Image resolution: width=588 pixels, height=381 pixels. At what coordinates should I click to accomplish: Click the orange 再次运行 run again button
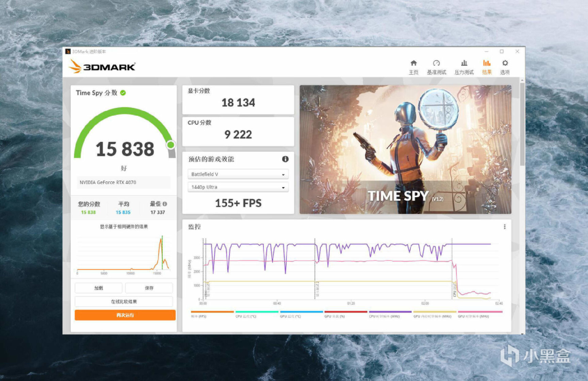(x=125, y=315)
